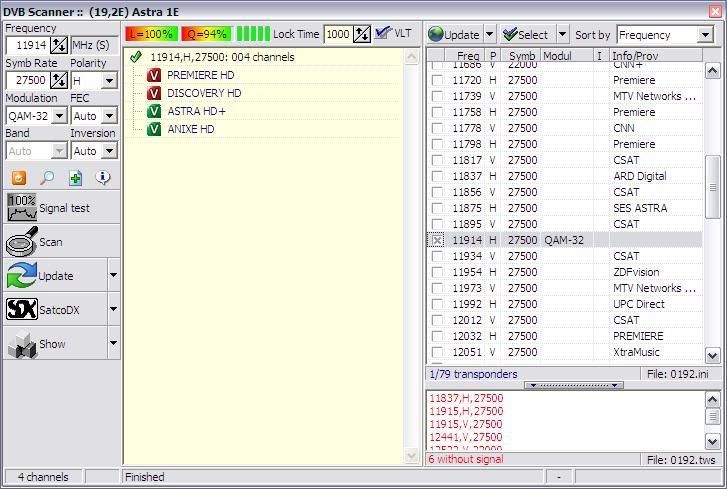The height and width of the screenshot is (489, 727).
Task: Click the green V icon of ANIXE HD
Action: coord(154,129)
